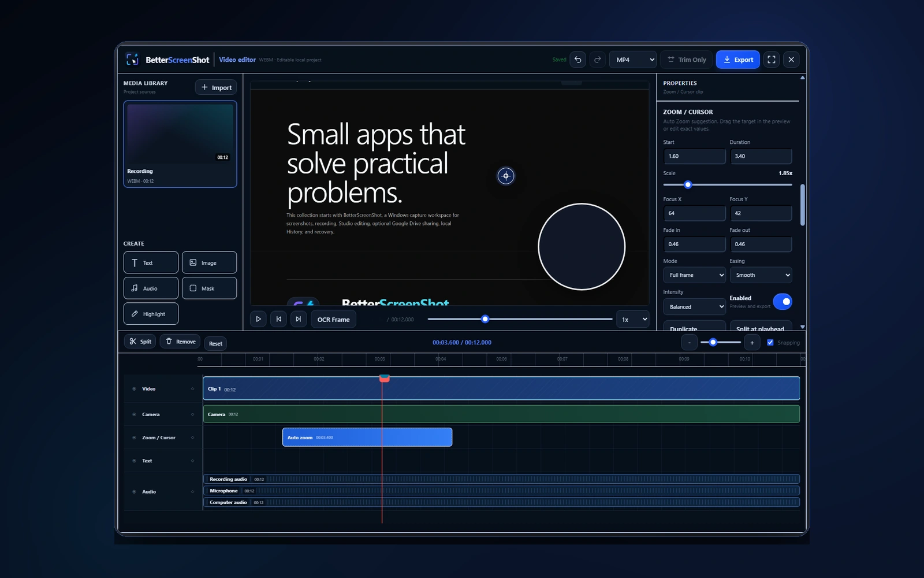Click the red playhead marker handle

384,378
